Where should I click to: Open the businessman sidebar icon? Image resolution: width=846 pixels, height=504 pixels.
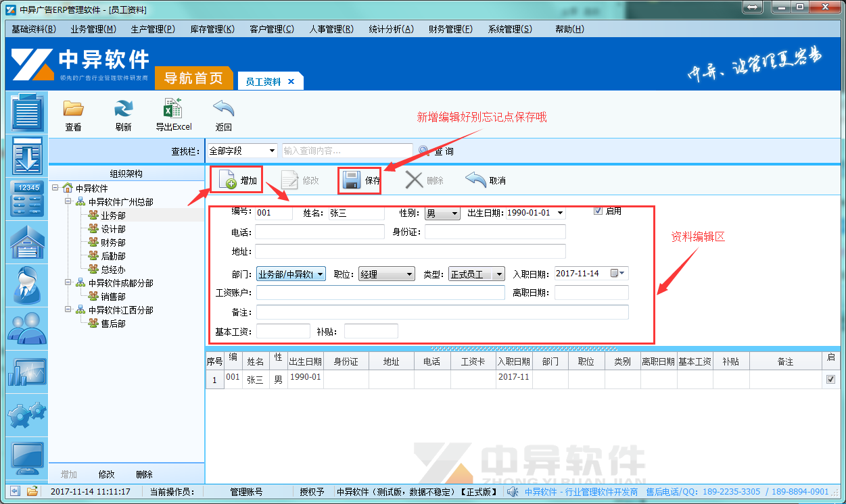(27, 284)
